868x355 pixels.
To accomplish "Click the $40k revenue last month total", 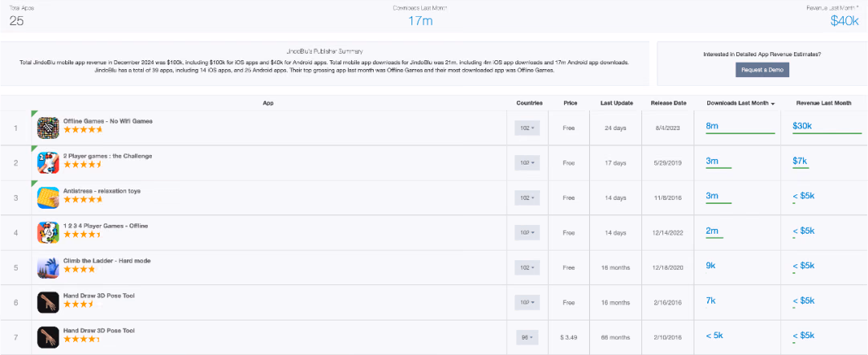I will 845,21.
